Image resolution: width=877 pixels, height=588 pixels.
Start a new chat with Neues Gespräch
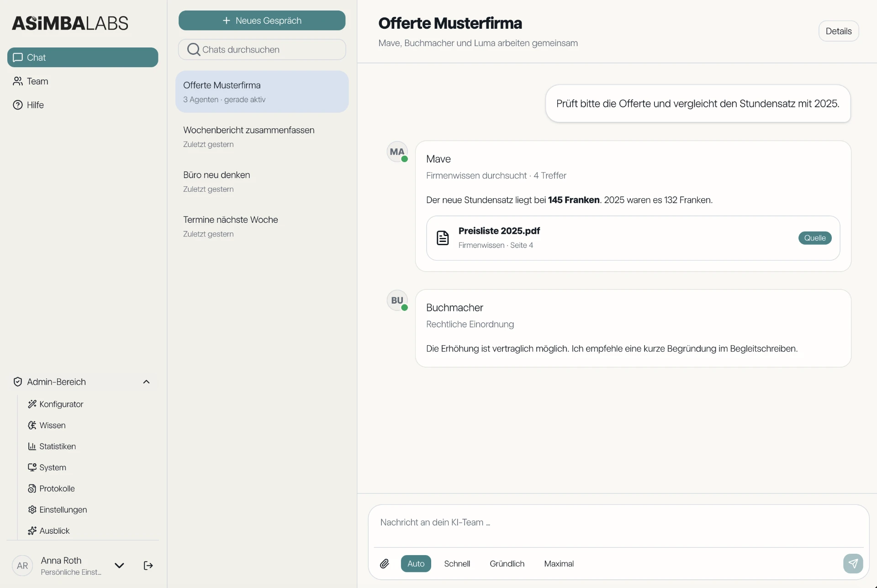(262, 21)
